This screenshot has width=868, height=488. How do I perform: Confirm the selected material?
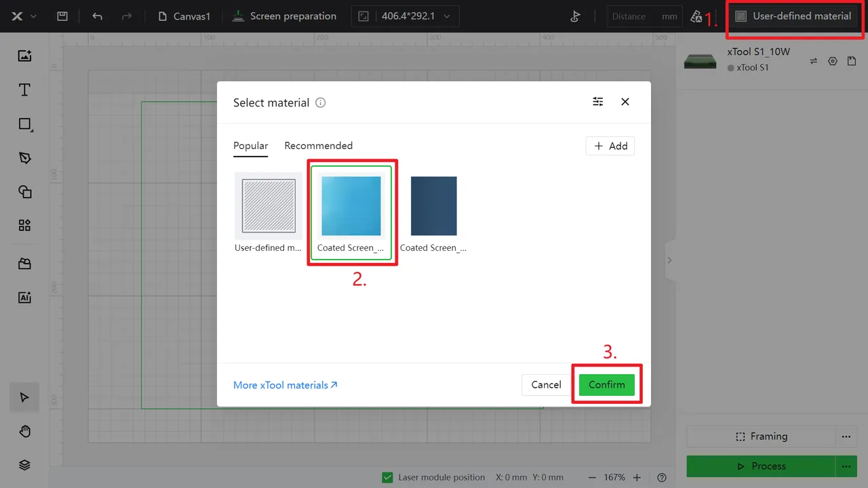[x=606, y=385]
